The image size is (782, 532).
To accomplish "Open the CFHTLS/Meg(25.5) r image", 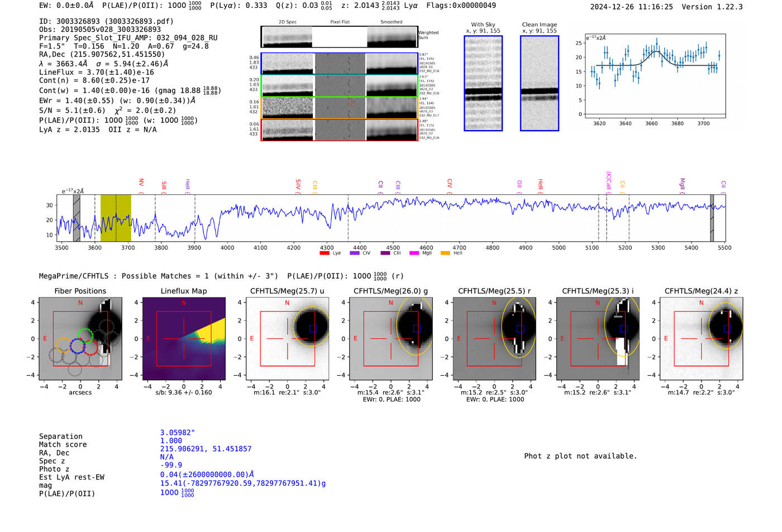I will click(x=494, y=338).
